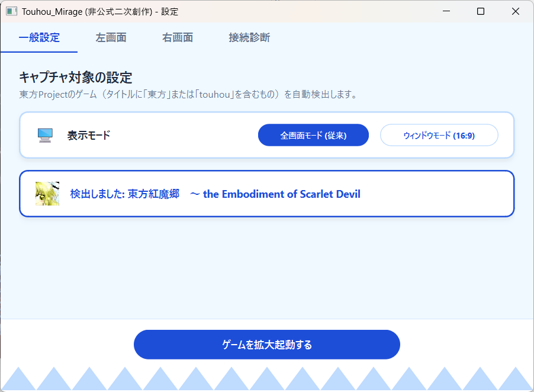Select 全画面モード (従来) display mode
The height and width of the screenshot is (392, 534).
tap(313, 135)
